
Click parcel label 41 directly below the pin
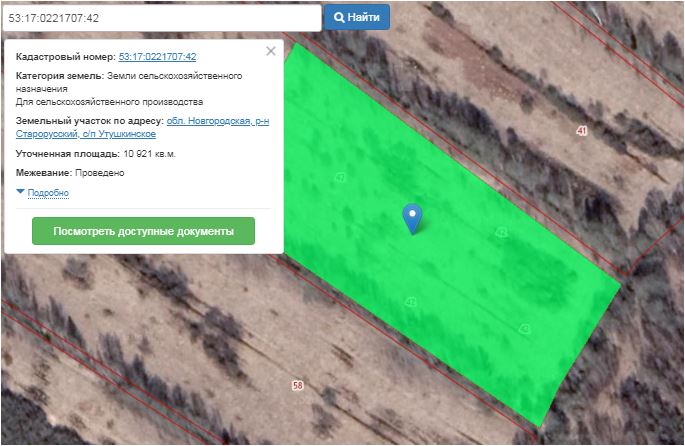pos(410,301)
